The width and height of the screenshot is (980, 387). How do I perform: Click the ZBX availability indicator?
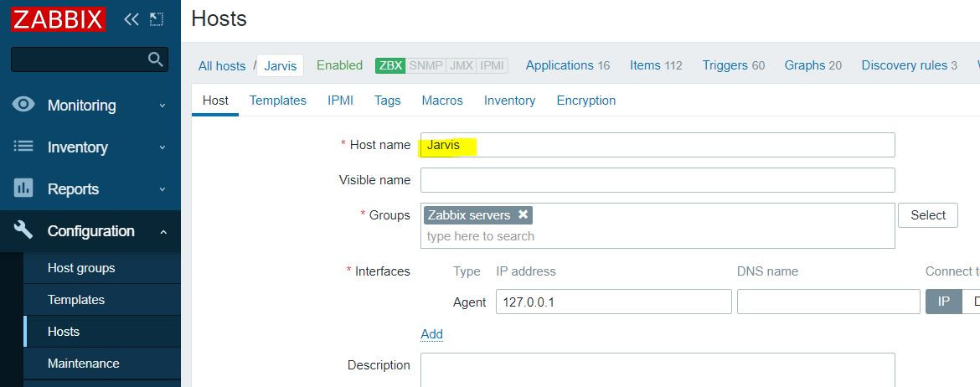coord(390,65)
